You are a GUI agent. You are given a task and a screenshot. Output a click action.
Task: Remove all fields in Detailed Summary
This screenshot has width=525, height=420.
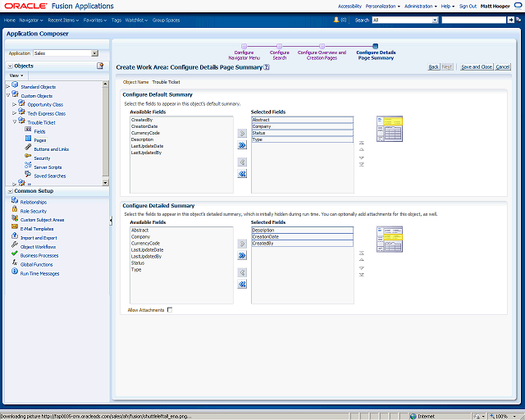tap(242, 285)
